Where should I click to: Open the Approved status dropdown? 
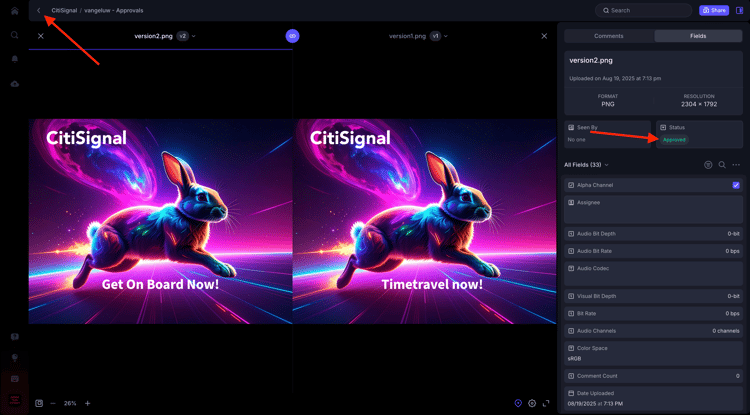[674, 140]
